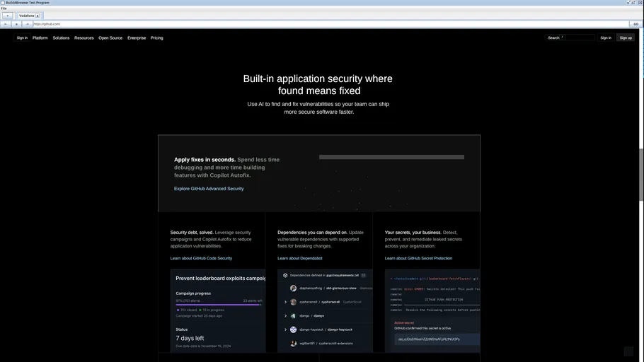
Task: Click the wgilbert91 avatar icon
Action: click(x=293, y=343)
